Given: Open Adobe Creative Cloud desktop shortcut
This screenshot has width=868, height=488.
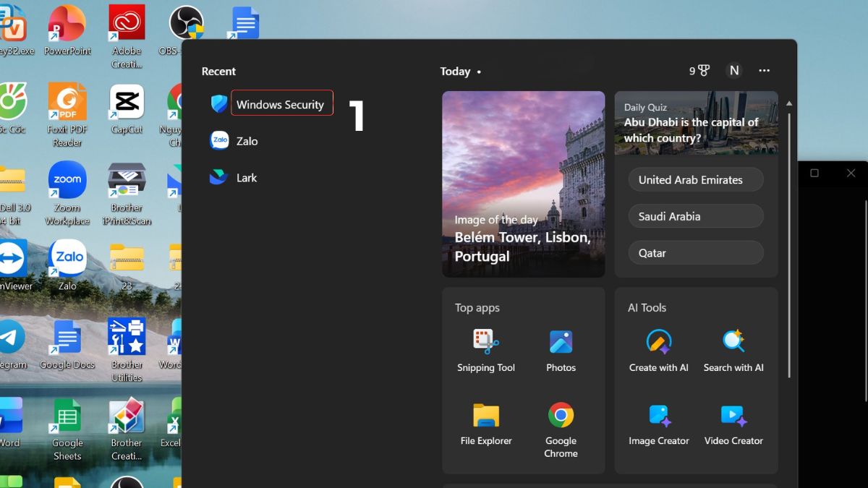Looking at the screenshot, I should pos(127,36).
